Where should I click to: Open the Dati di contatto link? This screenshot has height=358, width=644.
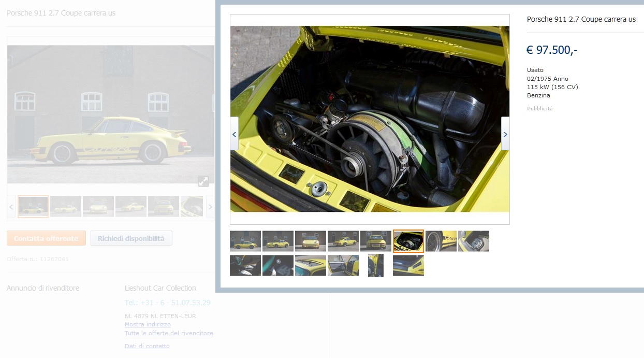[x=147, y=346]
